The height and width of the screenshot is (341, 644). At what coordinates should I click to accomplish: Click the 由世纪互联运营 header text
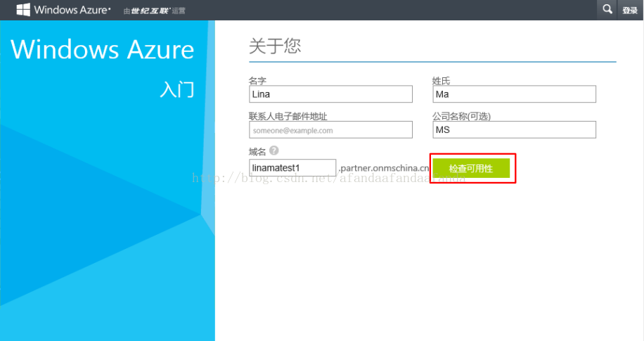click(x=155, y=11)
